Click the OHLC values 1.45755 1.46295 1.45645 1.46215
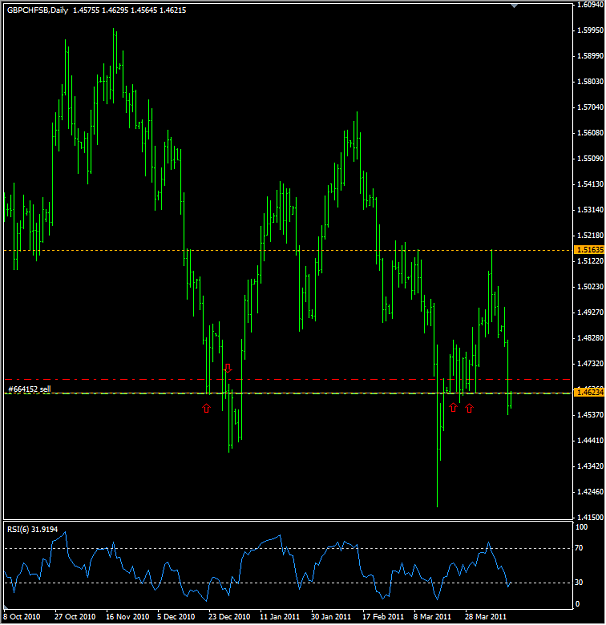The width and height of the screenshot is (606, 625). click(x=130, y=10)
